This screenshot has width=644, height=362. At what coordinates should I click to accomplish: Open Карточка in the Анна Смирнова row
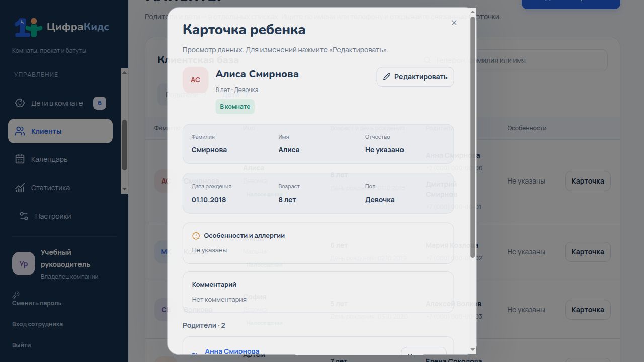click(x=588, y=181)
